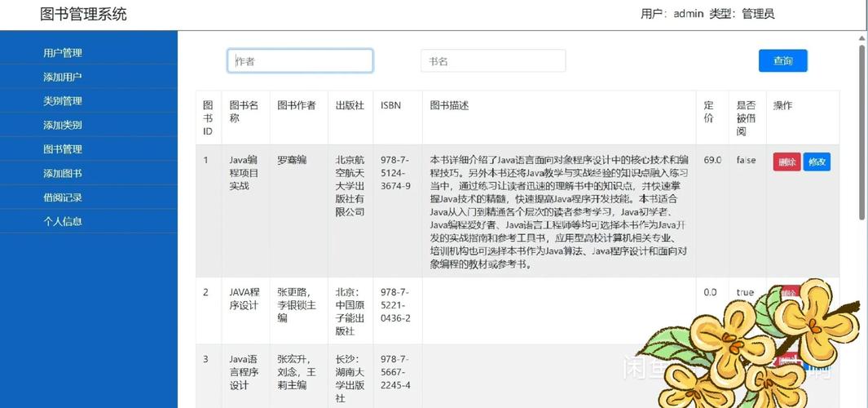Focus the 作者 search field

pyautogui.click(x=300, y=61)
